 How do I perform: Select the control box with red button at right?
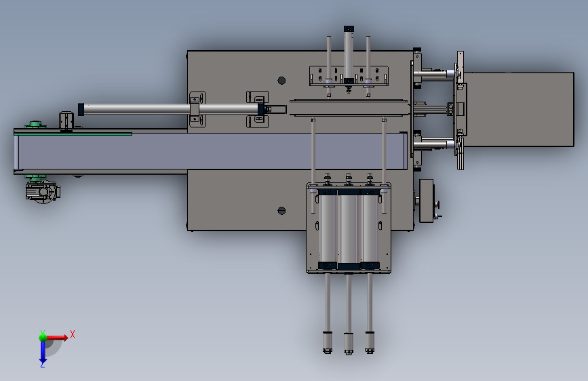[x=427, y=201]
